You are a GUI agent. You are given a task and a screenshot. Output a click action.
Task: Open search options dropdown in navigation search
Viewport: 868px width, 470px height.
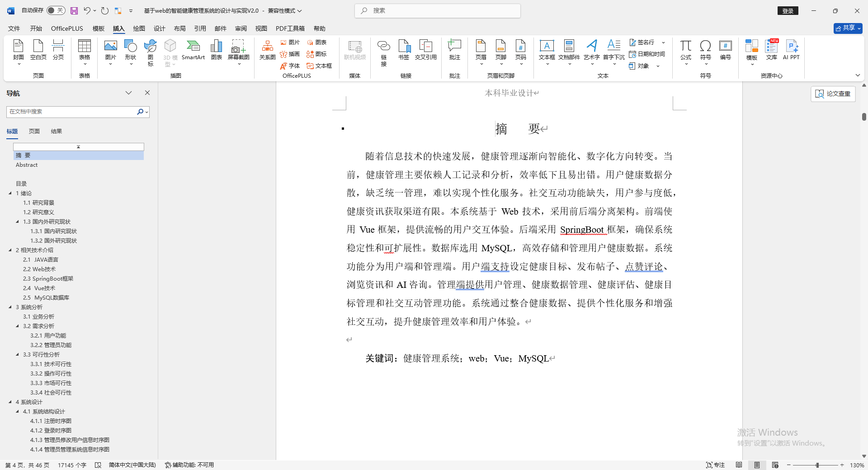click(x=147, y=112)
